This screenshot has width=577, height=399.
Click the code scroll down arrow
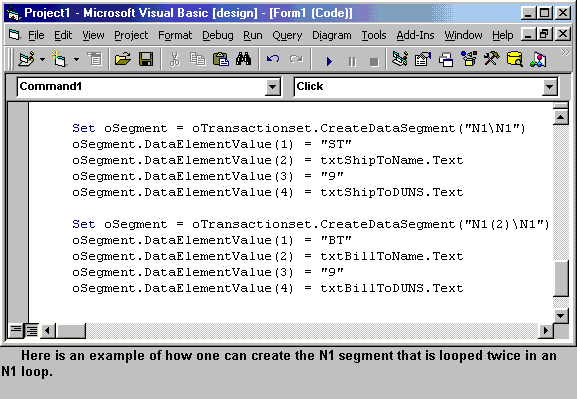(560, 315)
